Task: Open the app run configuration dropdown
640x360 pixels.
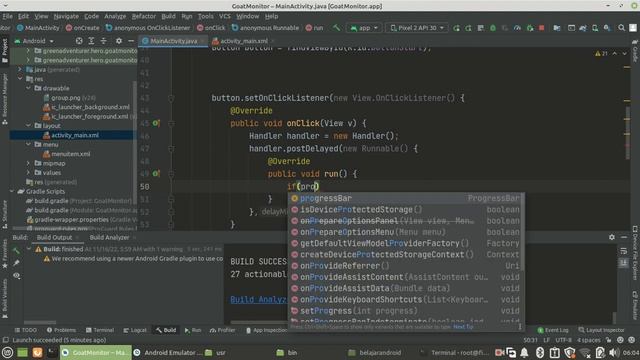Action: pyautogui.click(x=364, y=28)
